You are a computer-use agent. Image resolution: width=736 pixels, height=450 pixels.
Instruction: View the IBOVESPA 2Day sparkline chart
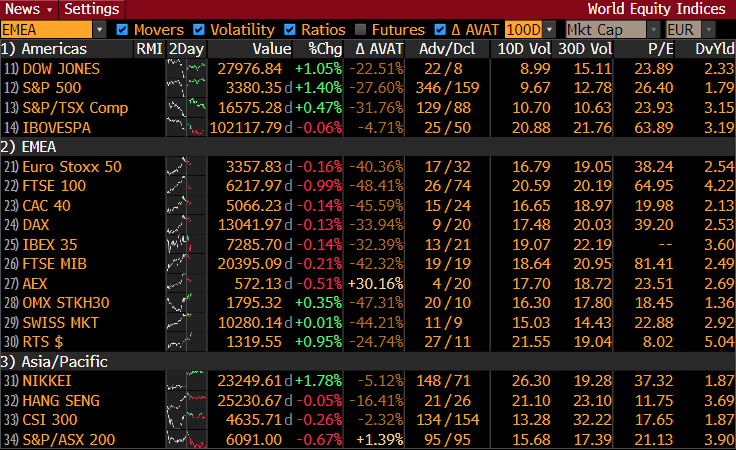186,128
